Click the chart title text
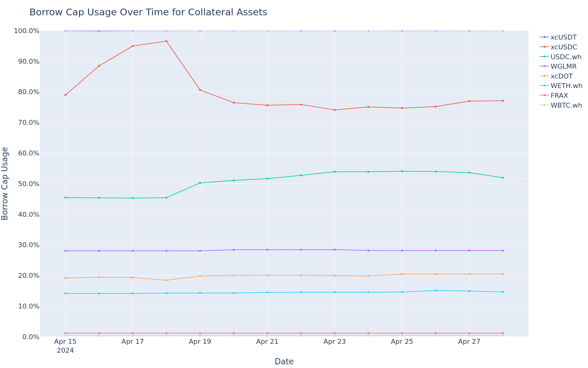588x368 pixels. pos(148,12)
